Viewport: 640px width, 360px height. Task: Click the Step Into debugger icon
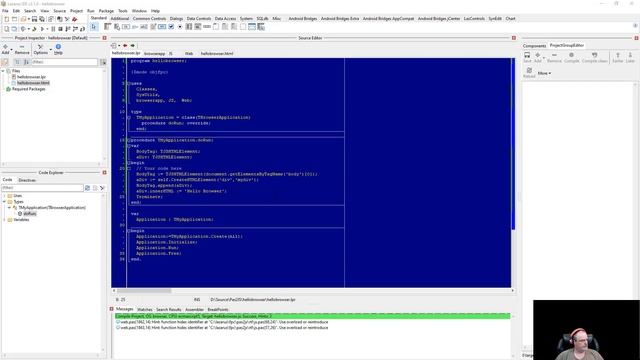point(68,29)
